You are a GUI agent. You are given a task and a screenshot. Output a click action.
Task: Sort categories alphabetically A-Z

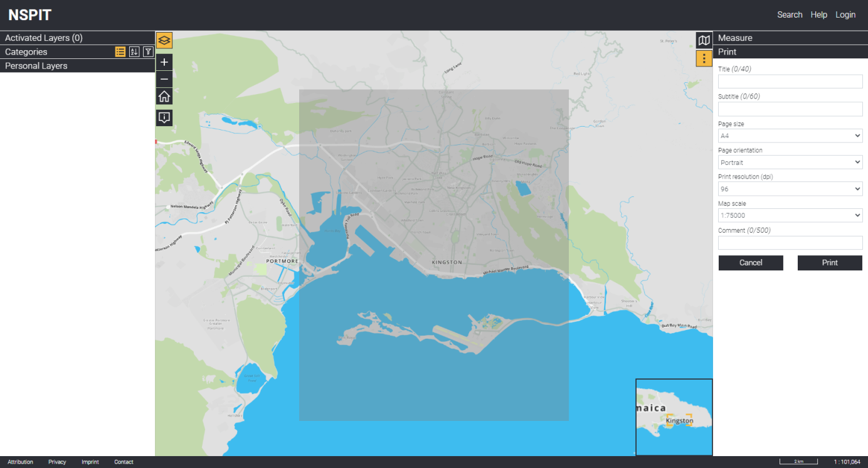[x=134, y=52]
